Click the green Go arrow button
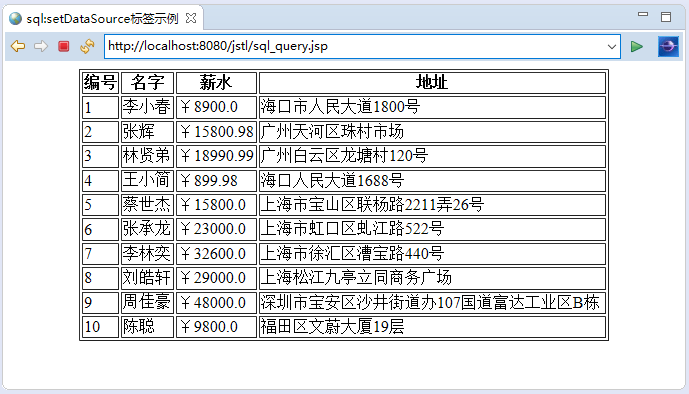 [637, 46]
